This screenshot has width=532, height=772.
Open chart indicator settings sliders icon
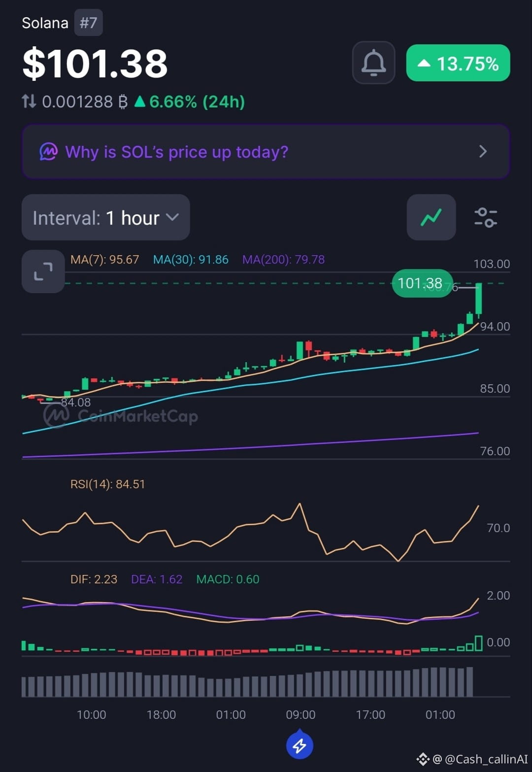click(x=485, y=217)
